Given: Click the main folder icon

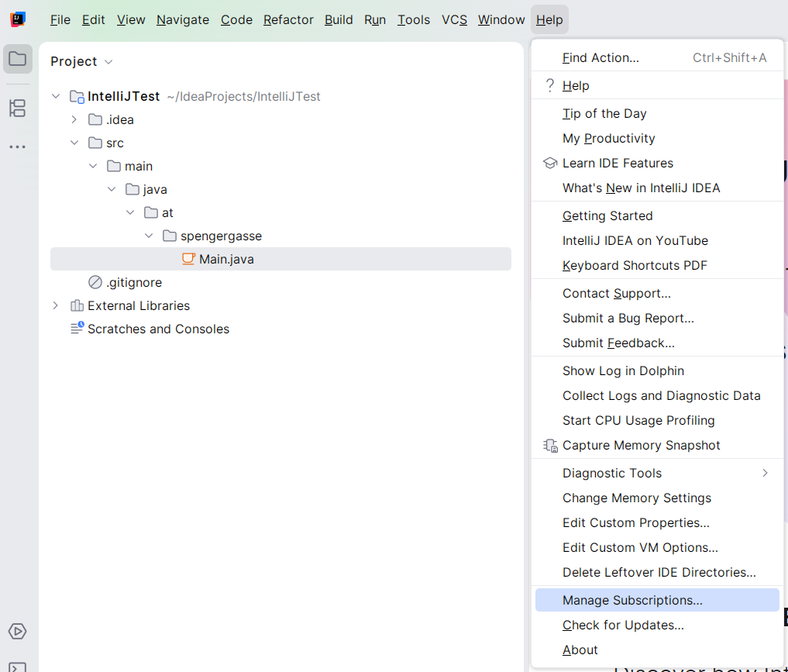Looking at the screenshot, I should (114, 166).
